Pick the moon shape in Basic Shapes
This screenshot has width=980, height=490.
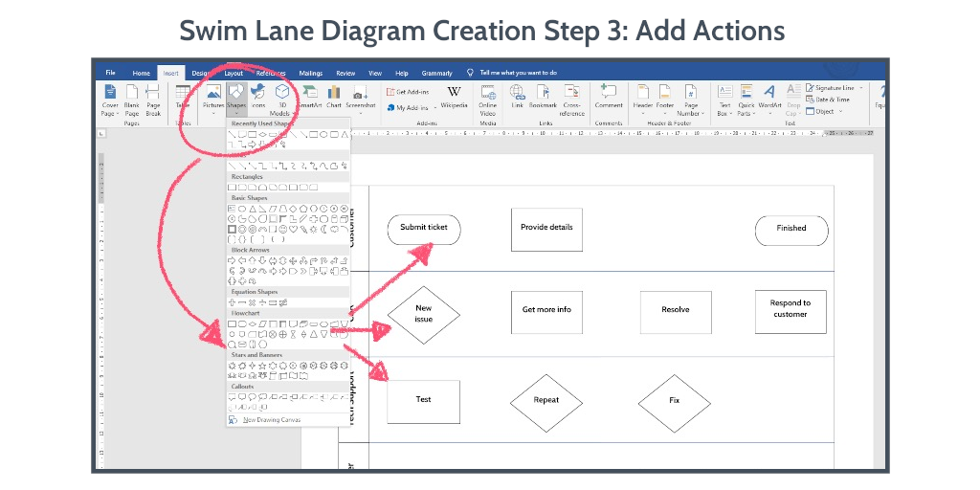(x=323, y=230)
